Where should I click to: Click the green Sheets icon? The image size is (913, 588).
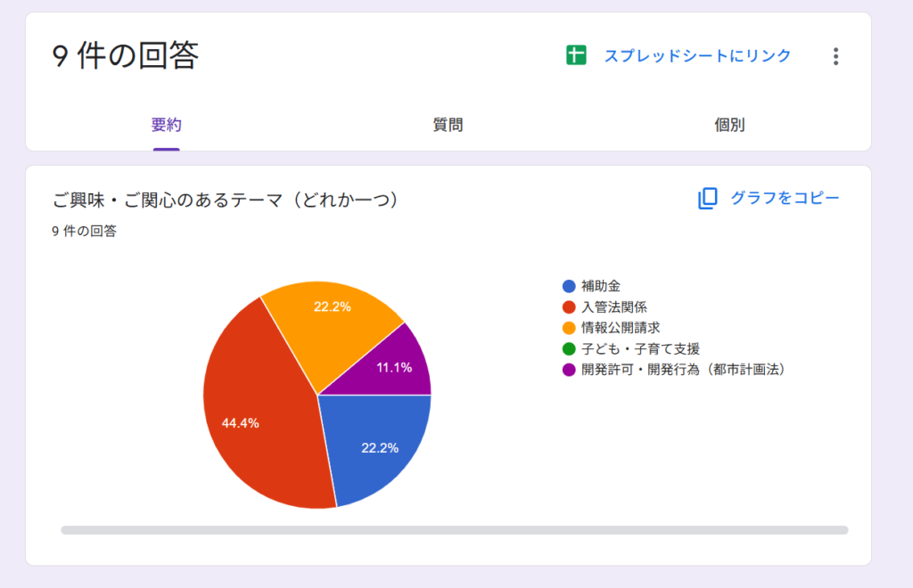pyautogui.click(x=576, y=55)
